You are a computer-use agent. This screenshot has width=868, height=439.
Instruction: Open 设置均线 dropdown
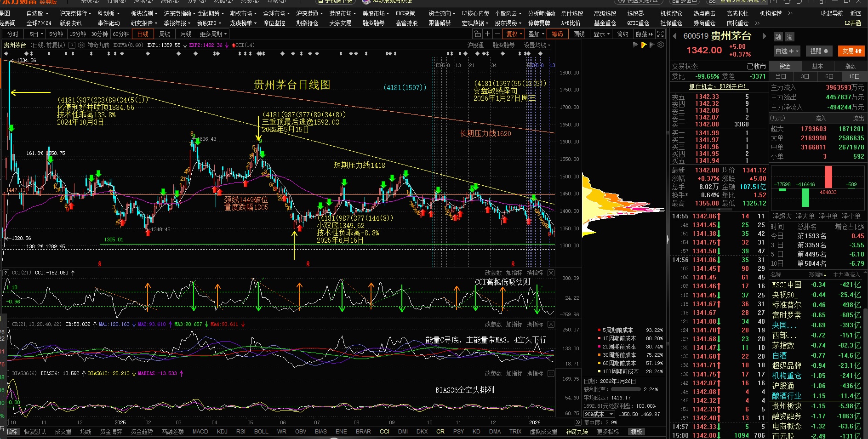coord(537,45)
